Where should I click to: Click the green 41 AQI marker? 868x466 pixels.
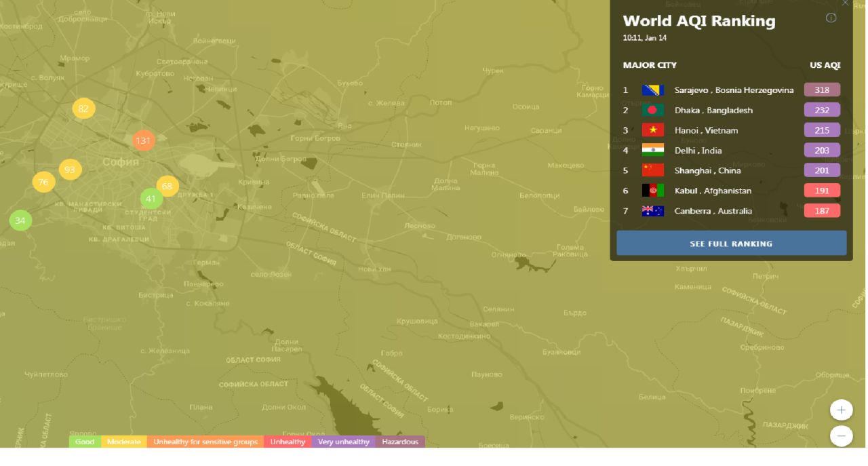(151, 199)
